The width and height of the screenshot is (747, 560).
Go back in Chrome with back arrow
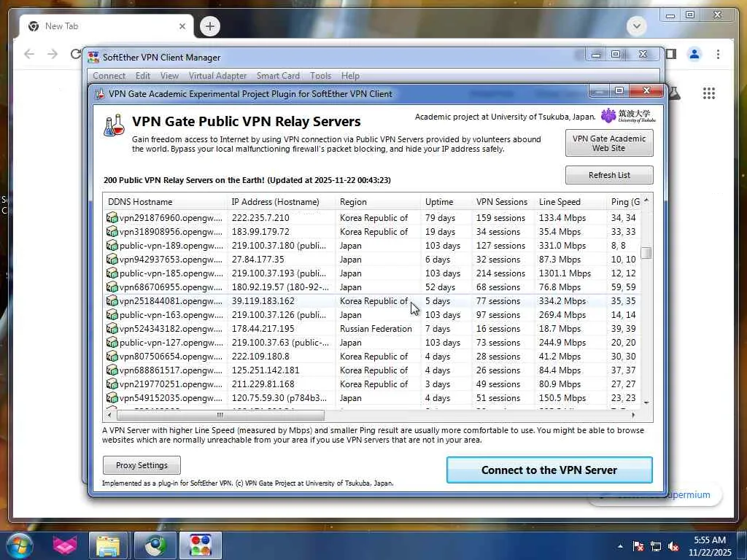29,54
